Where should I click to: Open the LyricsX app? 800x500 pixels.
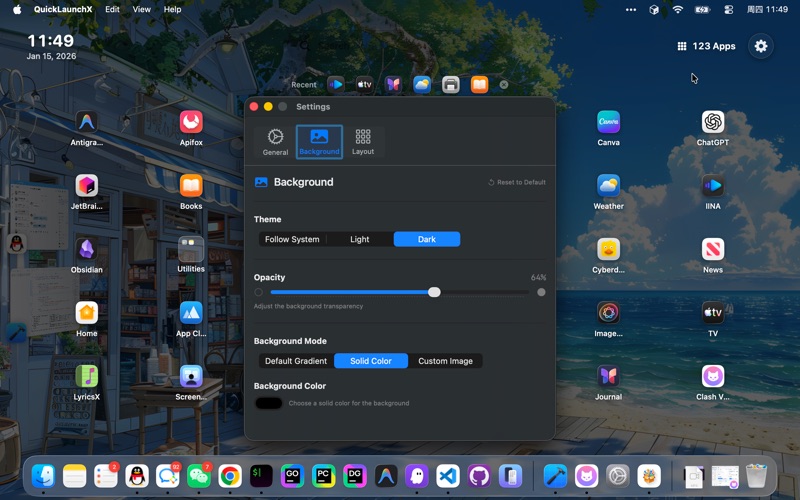(x=87, y=376)
